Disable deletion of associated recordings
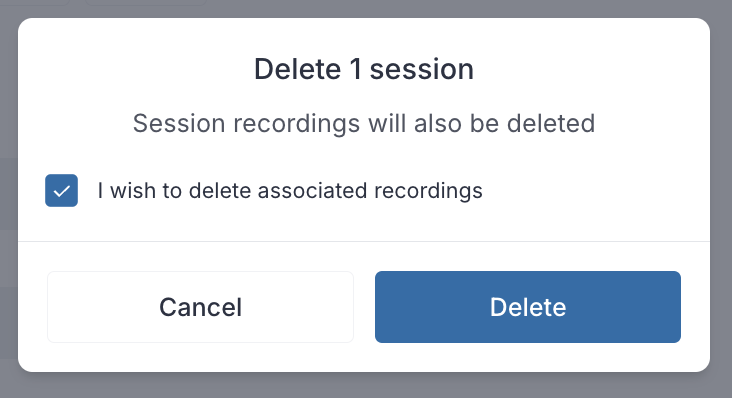This screenshot has width=732, height=398. click(61, 190)
